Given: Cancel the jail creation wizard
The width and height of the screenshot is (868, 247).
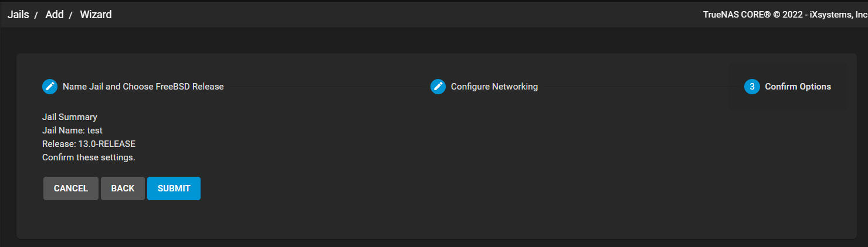Looking at the screenshot, I should [x=71, y=188].
